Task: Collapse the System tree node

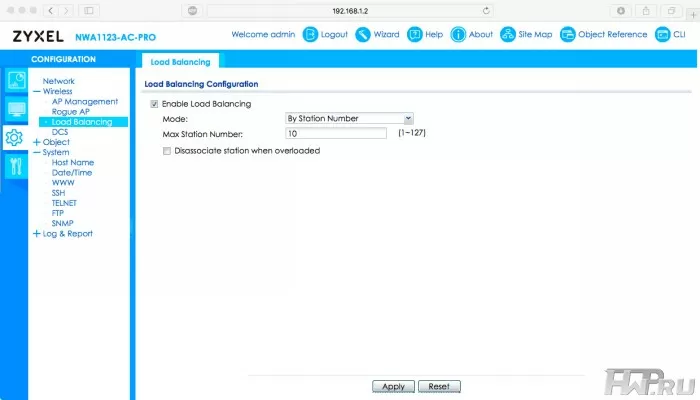Action: coord(37,153)
